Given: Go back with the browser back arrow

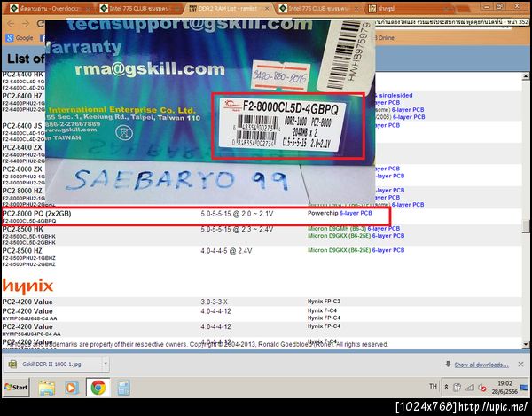Looking at the screenshot, I should (x=11, y=23).
